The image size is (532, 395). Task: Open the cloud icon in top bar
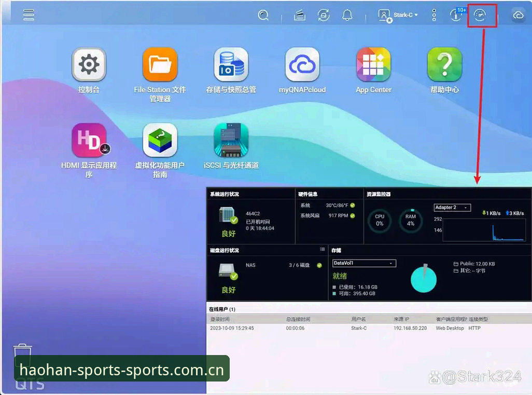pyautogui.click(x=518, y=15)
